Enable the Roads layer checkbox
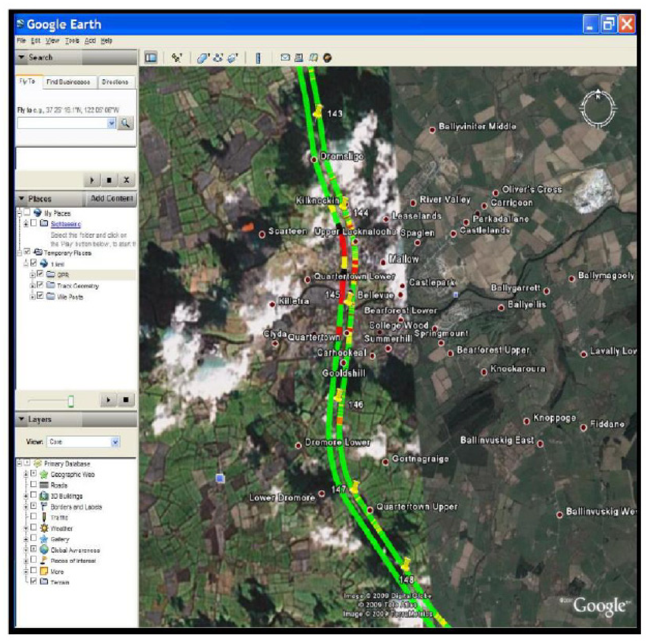The width and height of the screenshot is (650, 644). pyautogui.click(x=34, y=484)
